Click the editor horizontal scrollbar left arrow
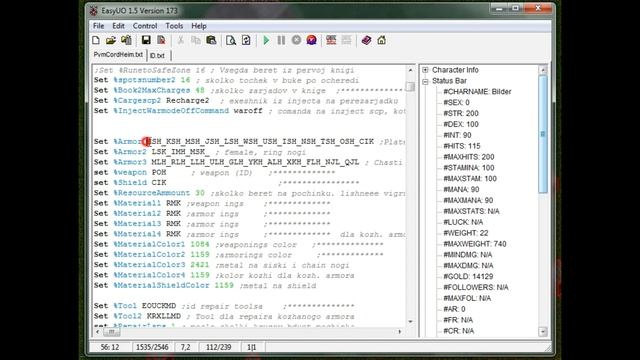The image size is (640, 360). (97, 331)
